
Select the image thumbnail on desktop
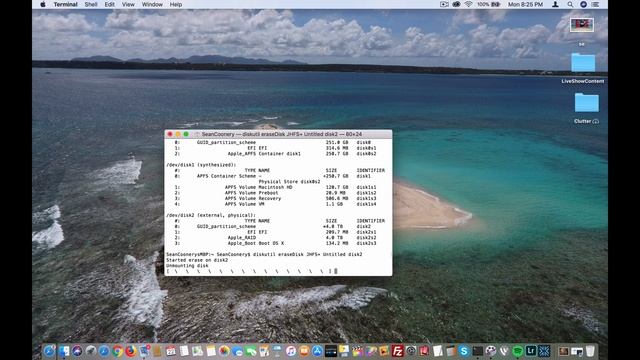[582, 24]
